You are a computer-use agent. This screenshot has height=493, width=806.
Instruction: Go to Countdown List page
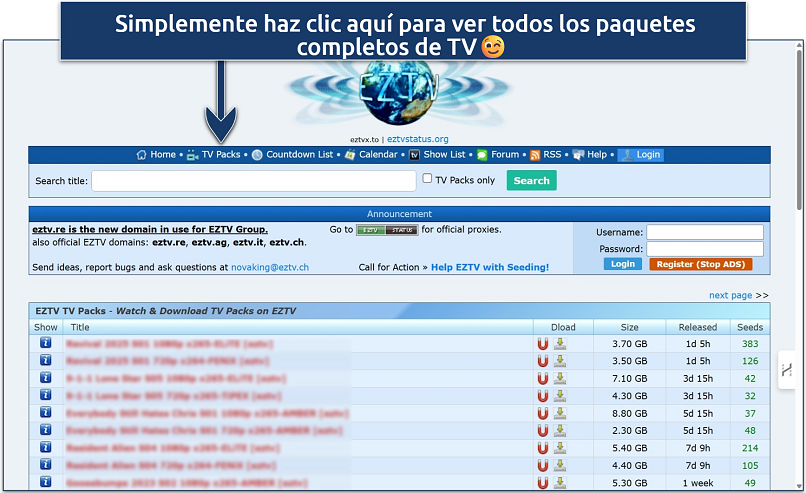point(299,155)
